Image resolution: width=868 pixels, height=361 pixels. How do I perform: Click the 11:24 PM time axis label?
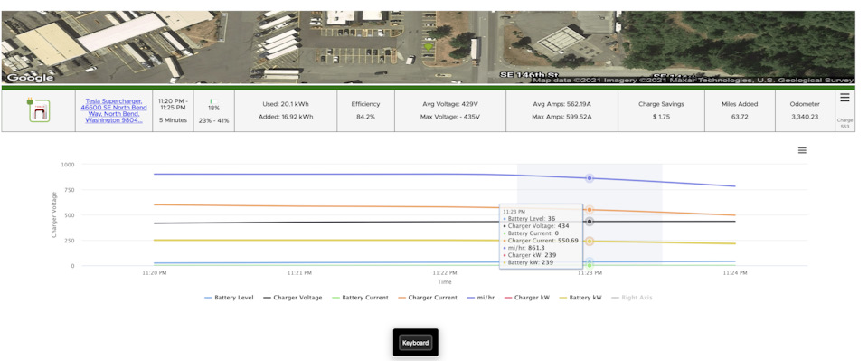pos(734,273)
